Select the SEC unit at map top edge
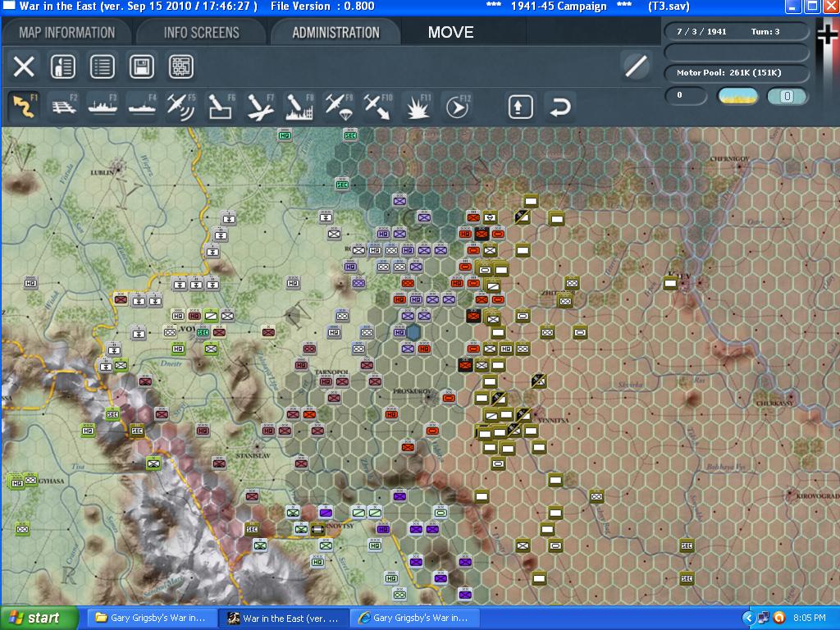This screenshot has width=840, height=630. point(349,135)
